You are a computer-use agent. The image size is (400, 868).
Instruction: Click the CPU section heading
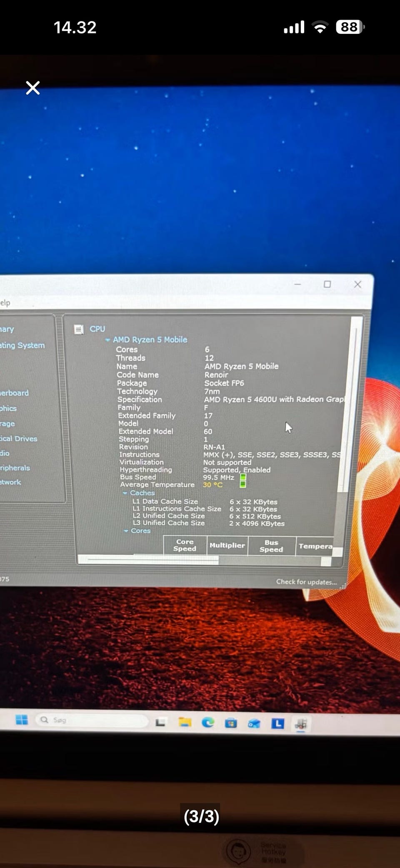click(x=97, y=329)
